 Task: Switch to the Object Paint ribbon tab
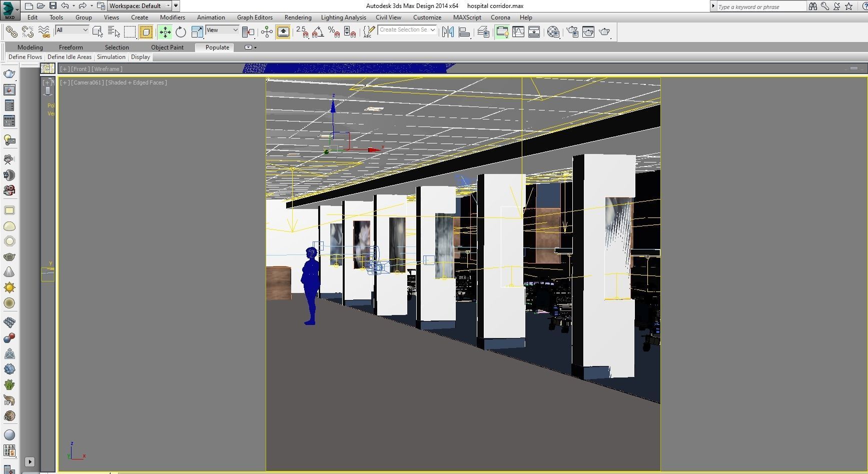pos(167,47)
